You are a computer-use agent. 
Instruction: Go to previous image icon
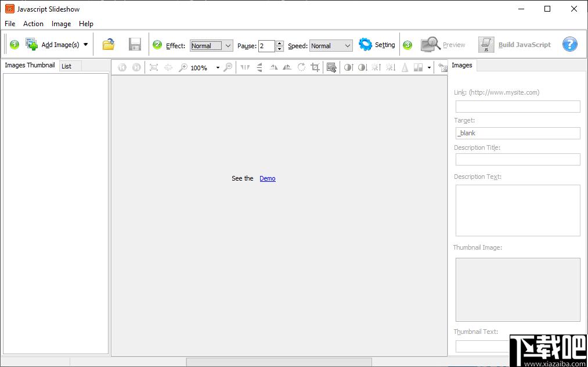tap(122, 67)
